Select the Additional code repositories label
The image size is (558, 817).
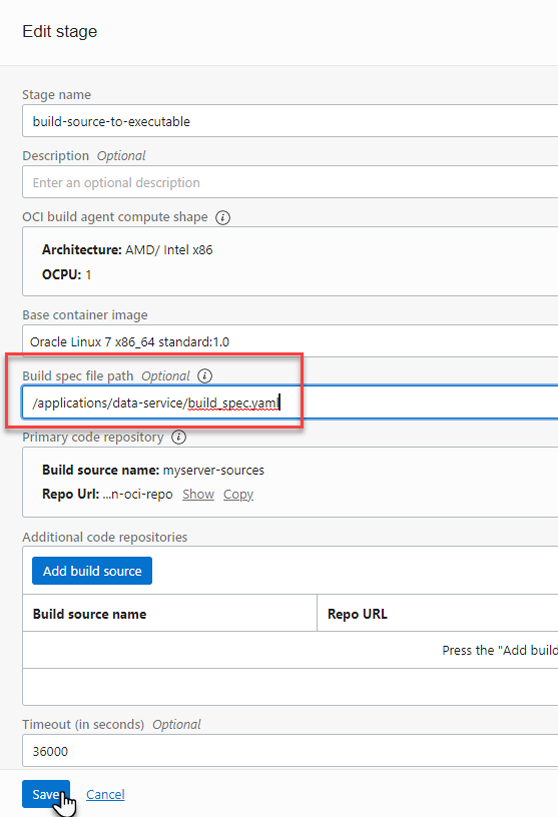pyautogui.click(x=105, y=537)
